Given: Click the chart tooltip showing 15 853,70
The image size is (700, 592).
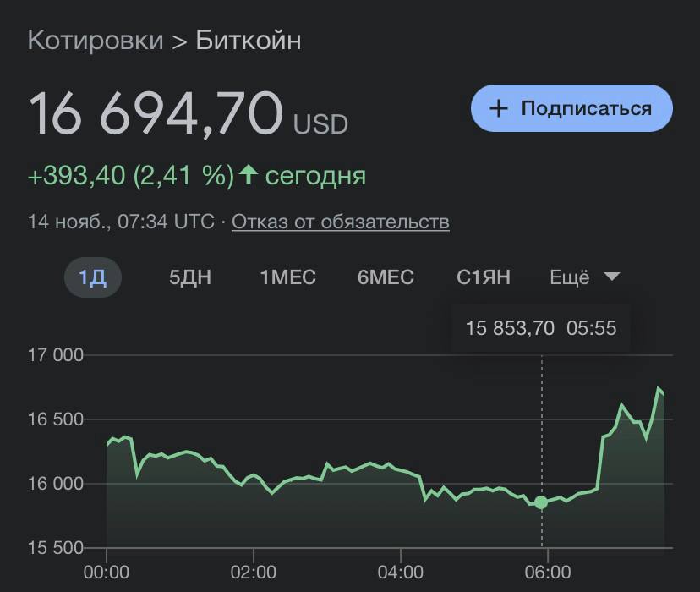Looking at the screenshot, I should click(541, 328).
